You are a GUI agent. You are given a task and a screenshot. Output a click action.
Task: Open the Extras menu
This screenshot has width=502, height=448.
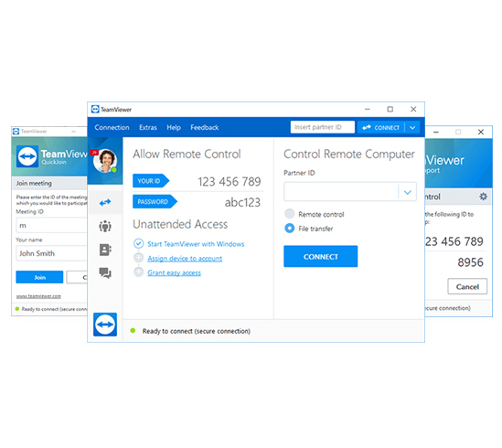point(148,127)
